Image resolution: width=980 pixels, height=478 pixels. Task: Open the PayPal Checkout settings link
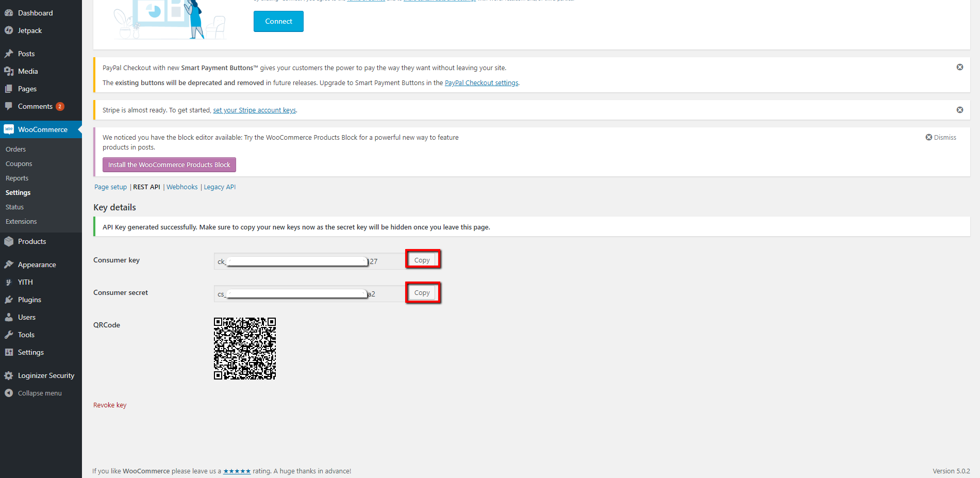click(481, 83)
